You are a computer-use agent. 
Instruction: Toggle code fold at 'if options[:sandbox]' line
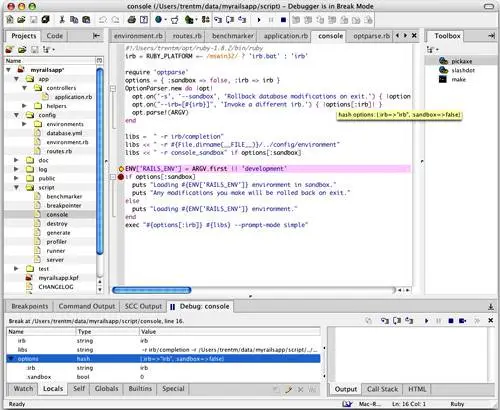click(x=113, y=177)
